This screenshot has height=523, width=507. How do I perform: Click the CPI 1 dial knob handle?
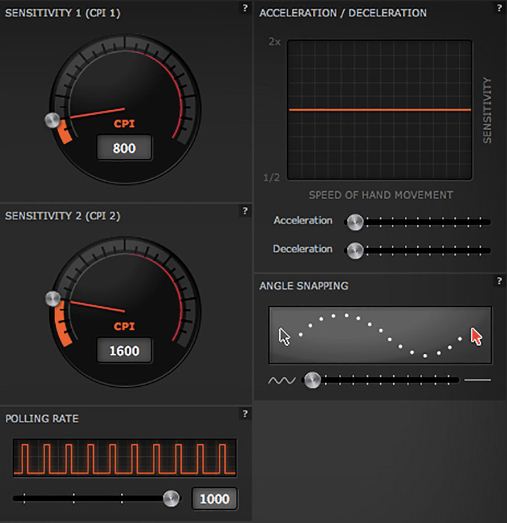(x=52, y=120)
